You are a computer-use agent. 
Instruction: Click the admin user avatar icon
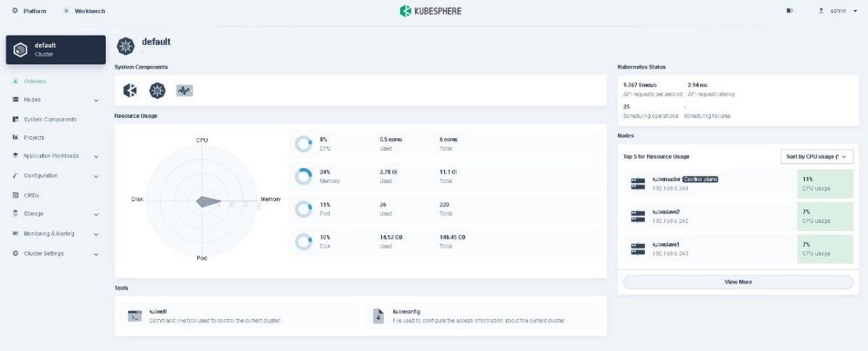pyautogui.click(x=822, y=11)
